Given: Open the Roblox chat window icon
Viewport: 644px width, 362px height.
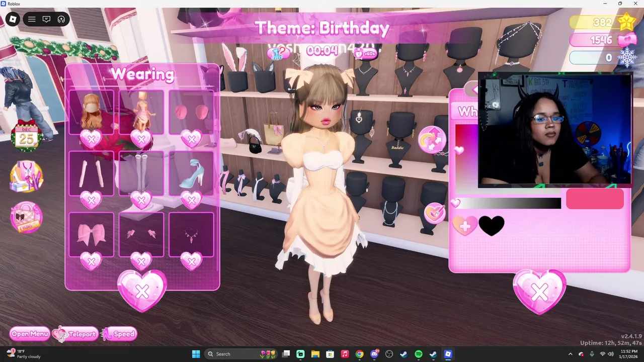Looking at the screenshot, I should (x=46, y=19).
